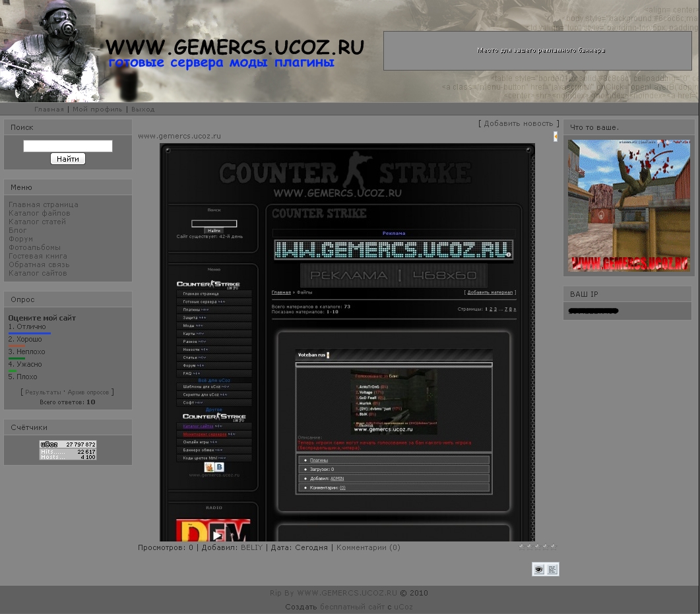Click the www.gemercs.ucoz.ru entry title
The image size is (700, 614).
(179, 136)
